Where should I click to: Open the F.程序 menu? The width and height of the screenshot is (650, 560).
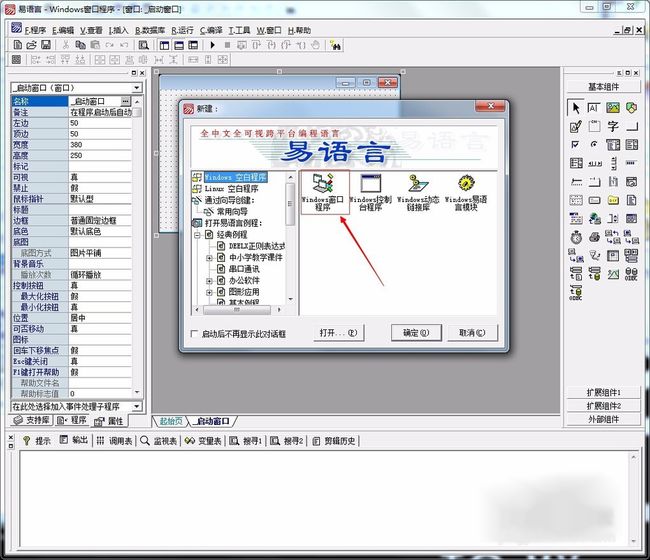tap(35, 30)
